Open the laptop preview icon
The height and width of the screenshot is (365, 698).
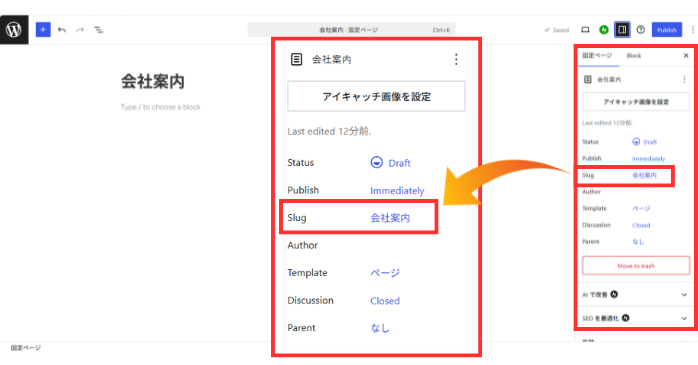tap(585, 30)
